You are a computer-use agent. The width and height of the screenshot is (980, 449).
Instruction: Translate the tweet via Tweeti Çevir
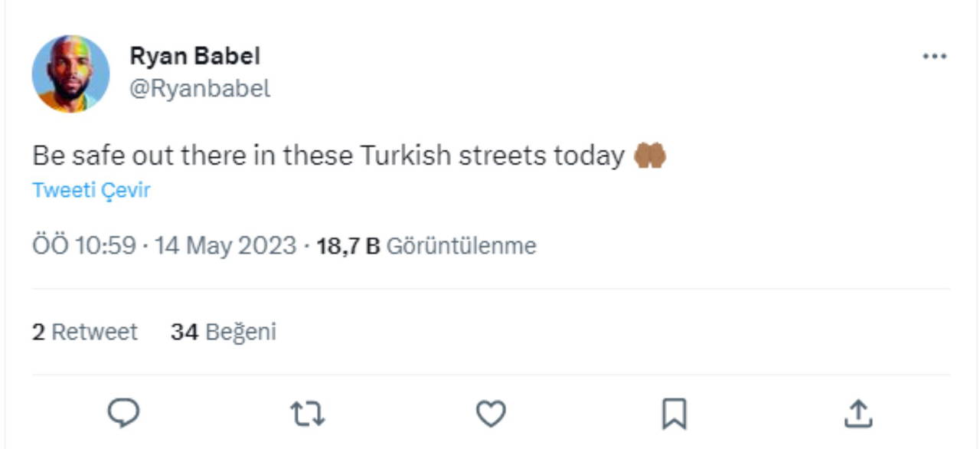(91, 190)
